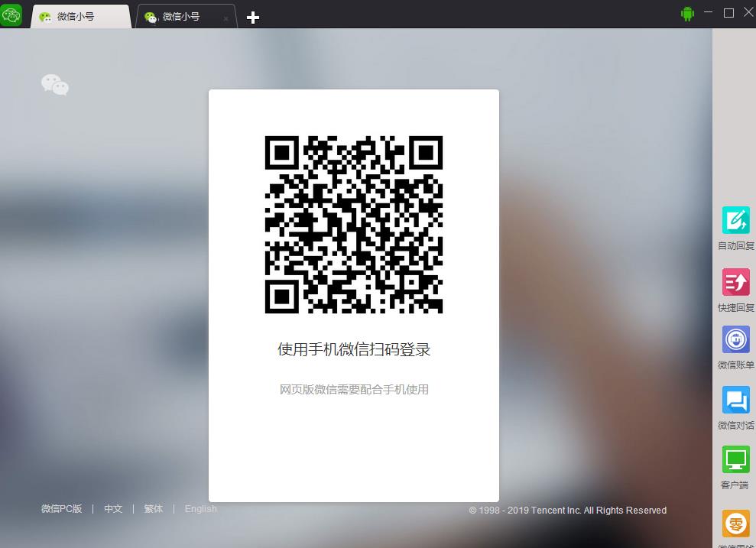Switch to the second 微信小号 tab
756x548 pixels.
[186, 17]
